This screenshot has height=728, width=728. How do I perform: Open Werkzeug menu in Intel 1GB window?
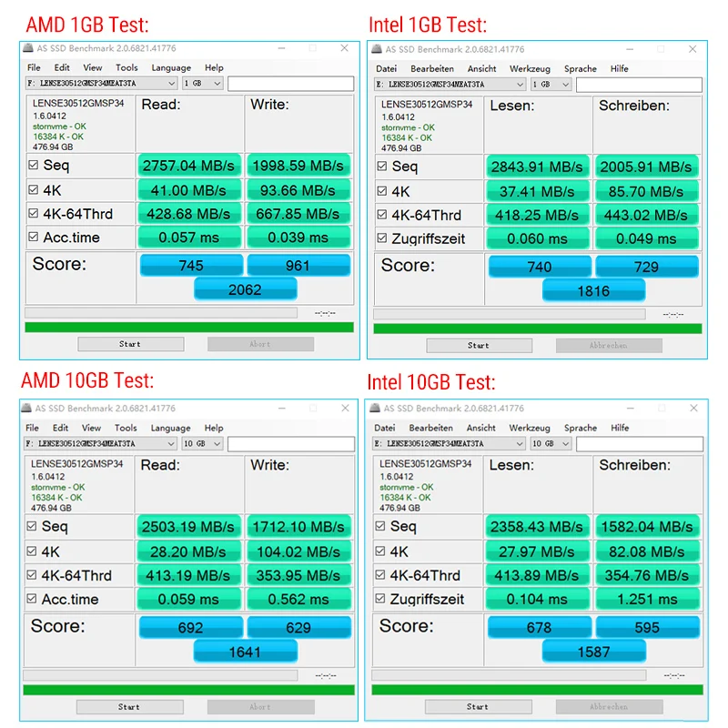pyautogui.click(x=530, y=69)
